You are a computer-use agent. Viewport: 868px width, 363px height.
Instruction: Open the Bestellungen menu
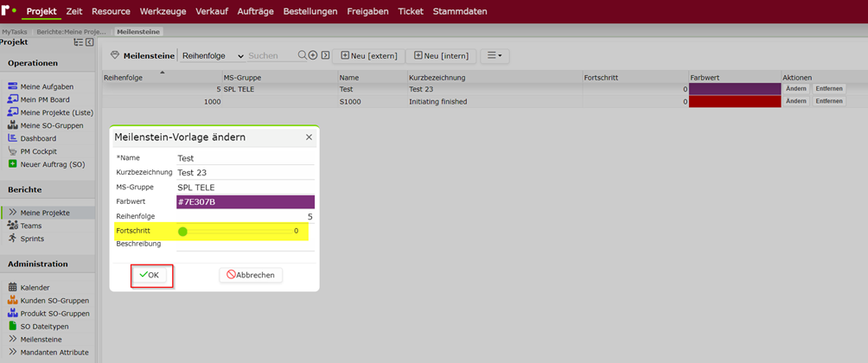310,11
